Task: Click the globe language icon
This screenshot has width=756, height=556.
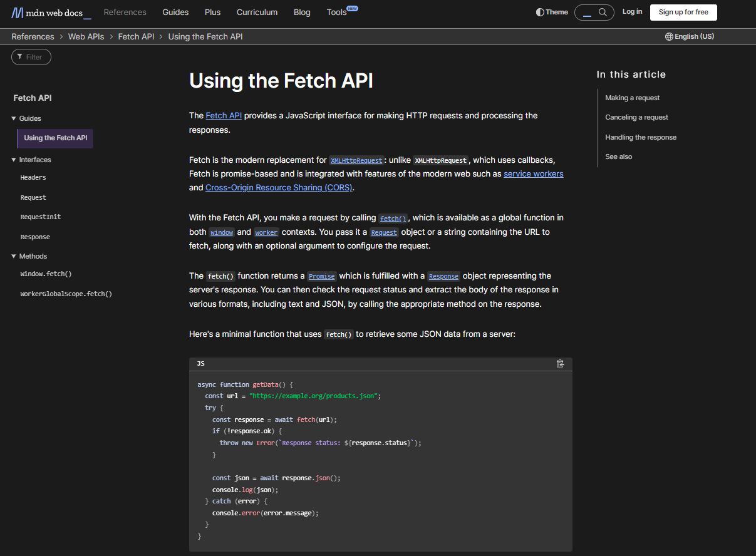Action: point(669,36)
